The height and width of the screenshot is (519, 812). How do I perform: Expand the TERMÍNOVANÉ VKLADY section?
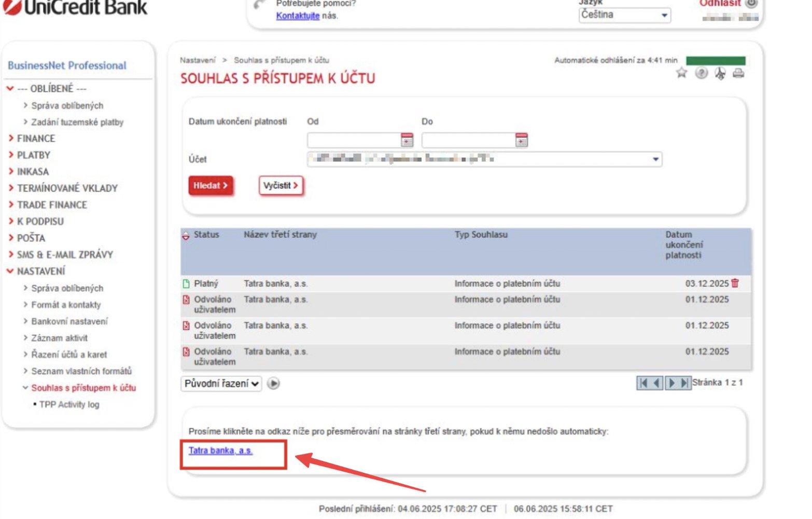[63, 188]
